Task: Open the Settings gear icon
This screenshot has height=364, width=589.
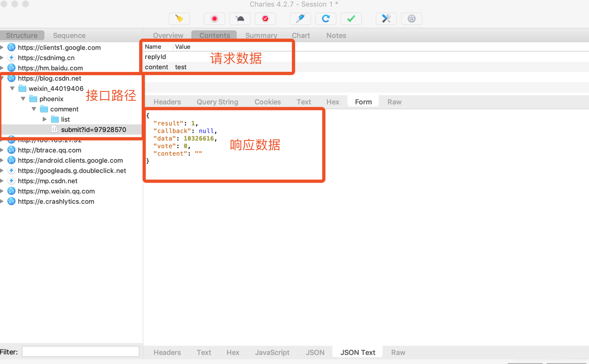Action: 412,19
